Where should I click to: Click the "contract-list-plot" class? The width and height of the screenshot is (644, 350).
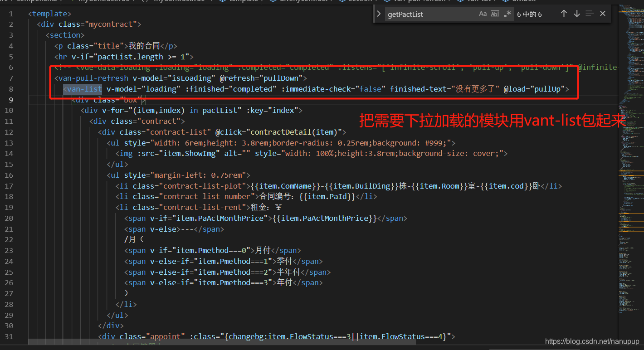pos(202,186)
